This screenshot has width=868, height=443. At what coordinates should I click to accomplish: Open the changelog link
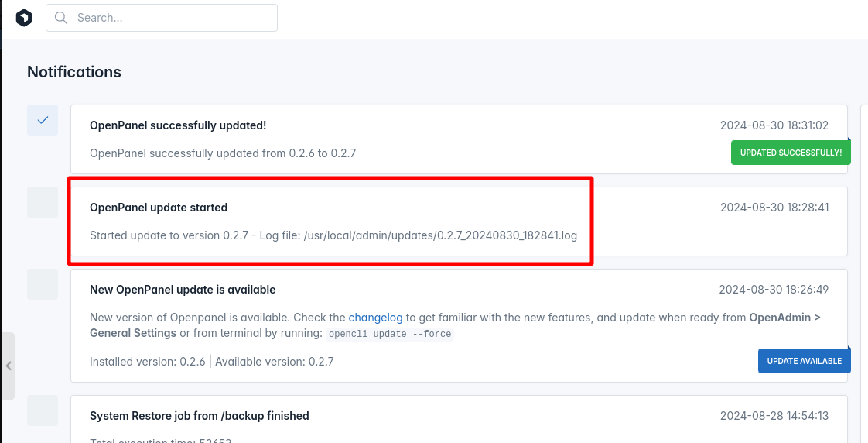click(375, 318)
